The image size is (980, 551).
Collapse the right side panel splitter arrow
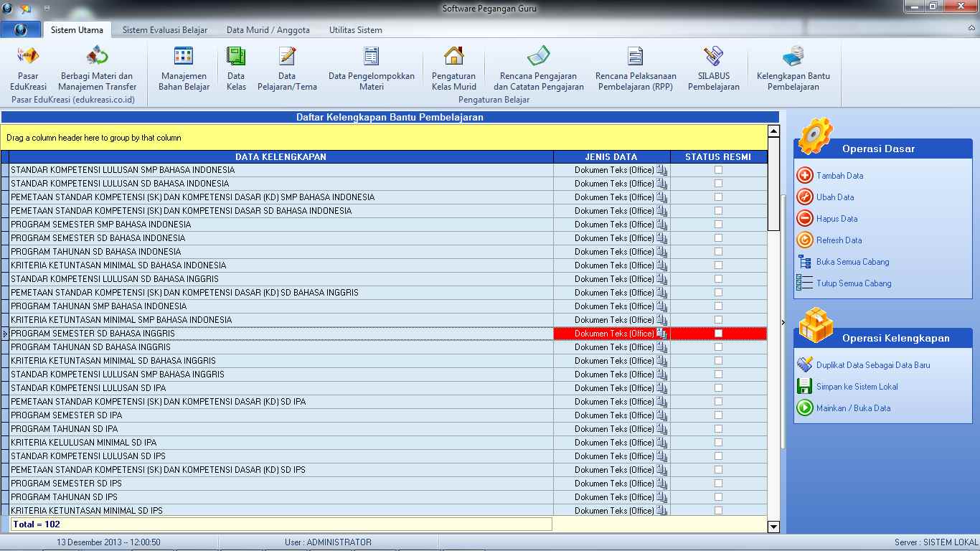[783, 322]
